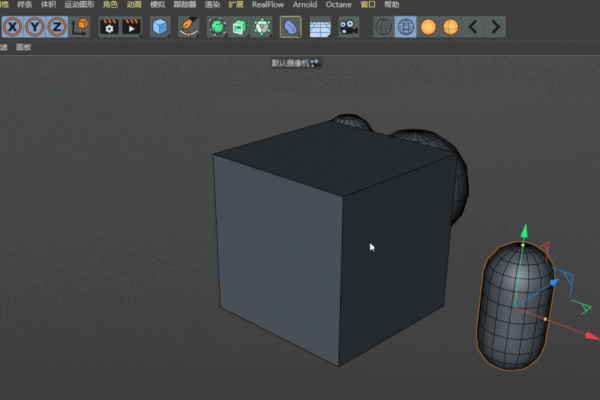
Task: Open render settings clapperboard with gear
Action: [x=108, y=27]
